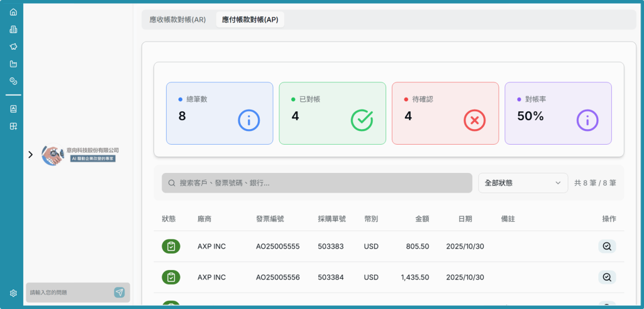
Task: Click the building icon in sidebar
Action: pos(13,29)
